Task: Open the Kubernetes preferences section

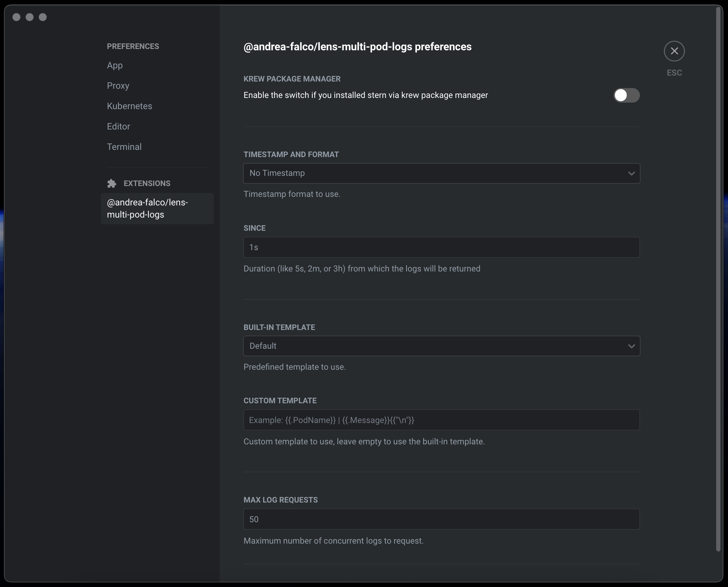Action: tap(130, 106)
